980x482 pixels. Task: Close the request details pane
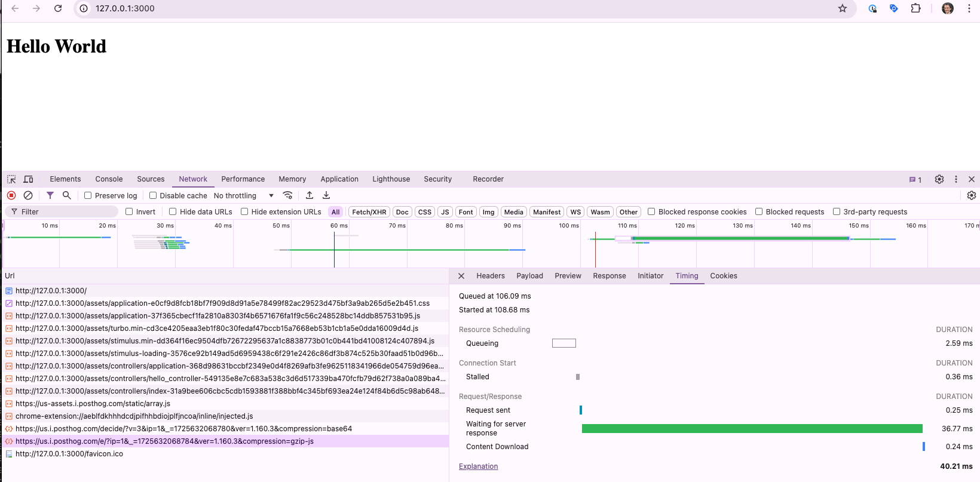point(461,276)
